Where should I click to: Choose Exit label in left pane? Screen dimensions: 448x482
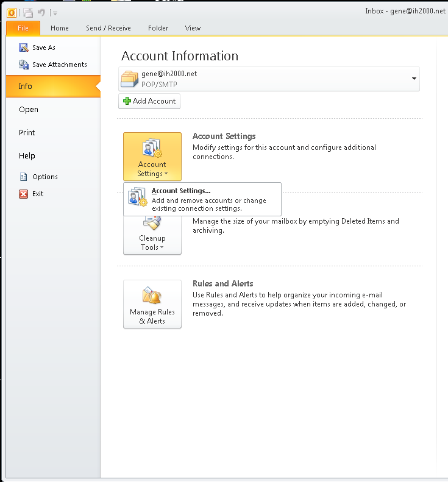[38, 194]
